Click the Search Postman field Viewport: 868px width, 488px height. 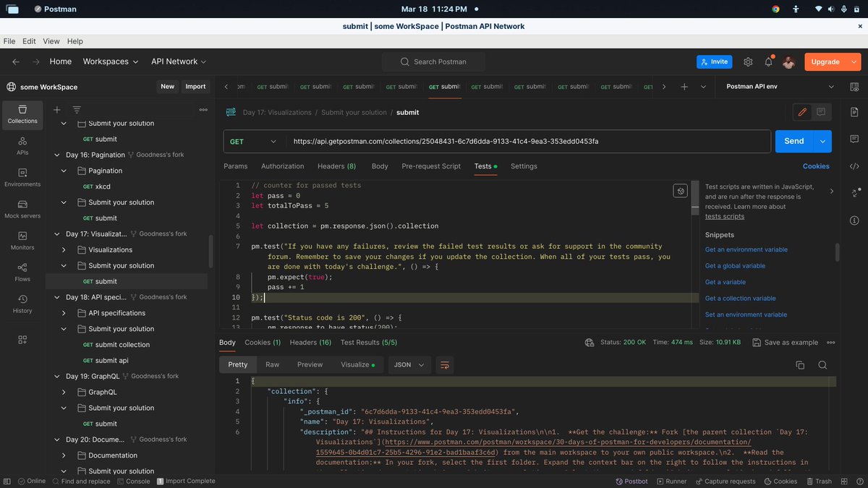[x=434, y=62]
